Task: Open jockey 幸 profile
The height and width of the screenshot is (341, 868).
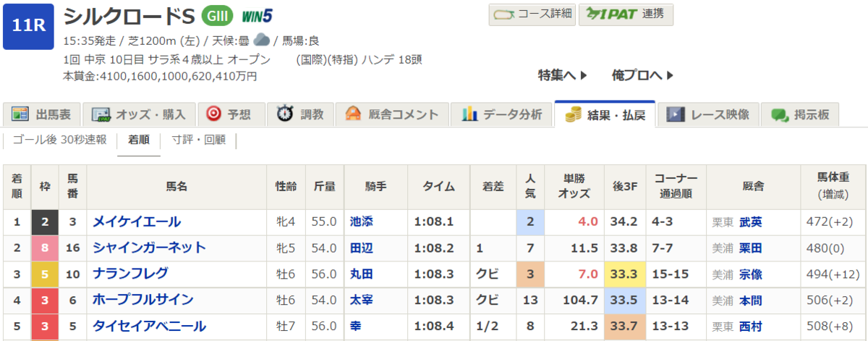Action: 356,326
